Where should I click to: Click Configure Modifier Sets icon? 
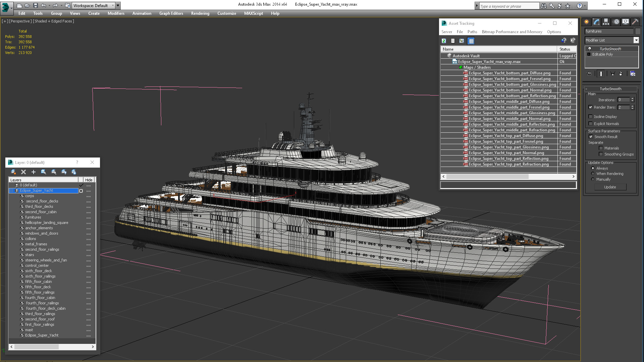pyautogui.click(x=633, y=74)
